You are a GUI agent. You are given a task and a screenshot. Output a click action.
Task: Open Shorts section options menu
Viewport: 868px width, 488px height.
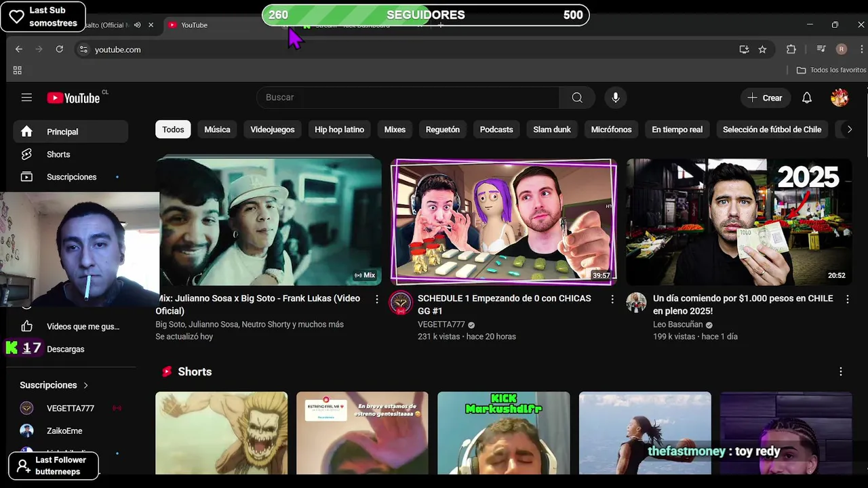click(x=841, y=371)
